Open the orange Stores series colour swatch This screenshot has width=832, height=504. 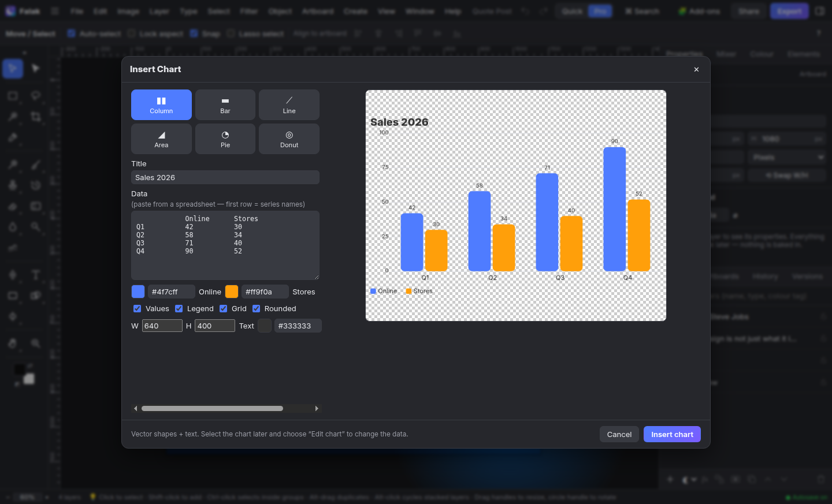pyautogui.click(x=232, y=292)
